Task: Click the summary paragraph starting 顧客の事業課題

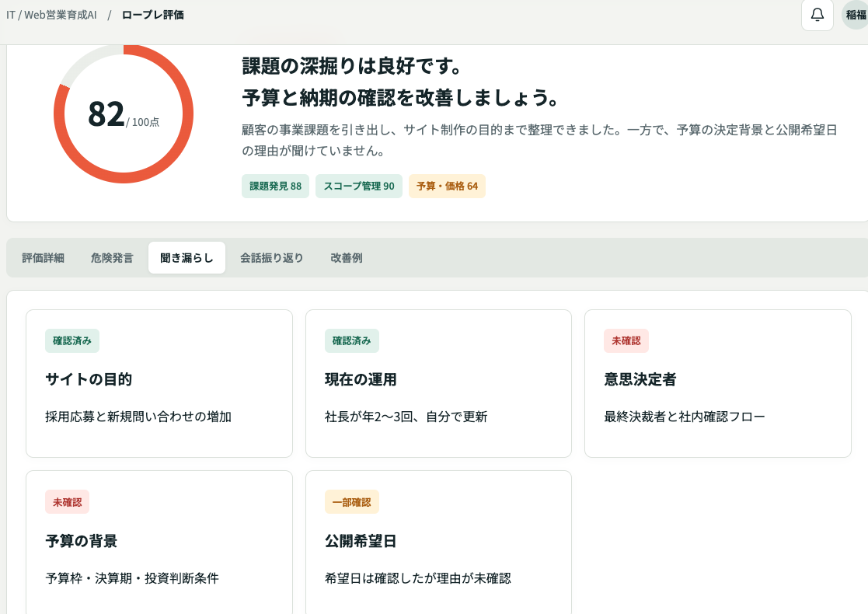Action: coord(540,140)
